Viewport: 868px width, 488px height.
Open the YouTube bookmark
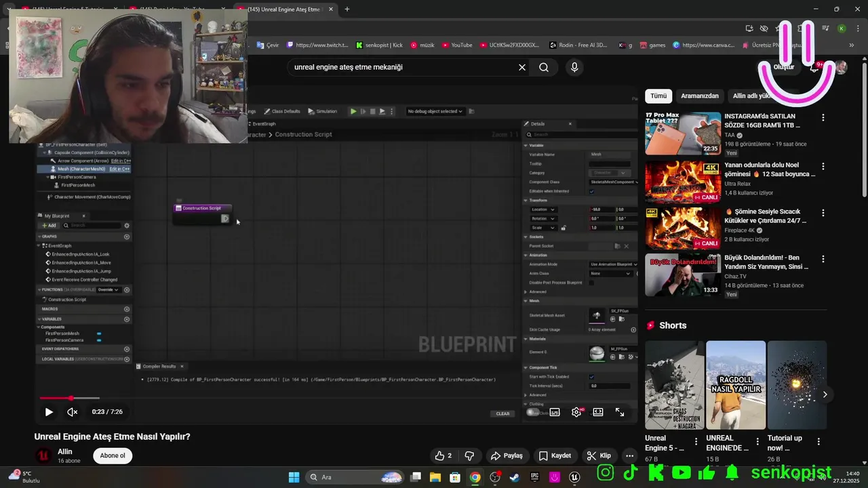pos(457,45)
